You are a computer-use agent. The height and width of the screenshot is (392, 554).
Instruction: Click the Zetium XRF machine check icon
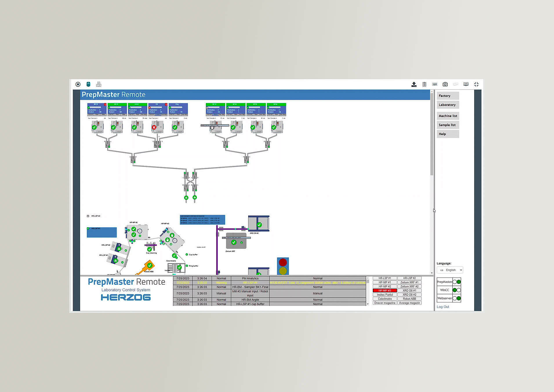tap(234, 242)
